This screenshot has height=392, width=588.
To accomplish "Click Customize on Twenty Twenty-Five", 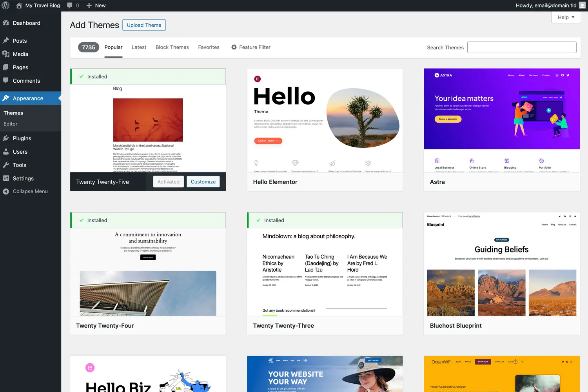I will [203, 181].
